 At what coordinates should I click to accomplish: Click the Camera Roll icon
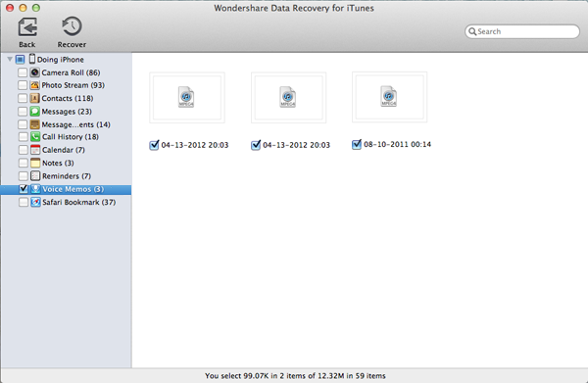[35, 72]
